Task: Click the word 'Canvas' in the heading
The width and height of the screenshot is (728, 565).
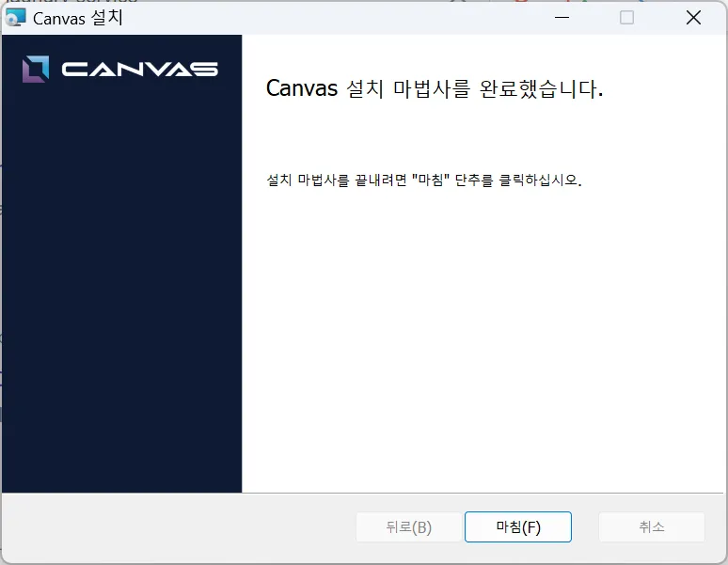Action: coord(300,89)
